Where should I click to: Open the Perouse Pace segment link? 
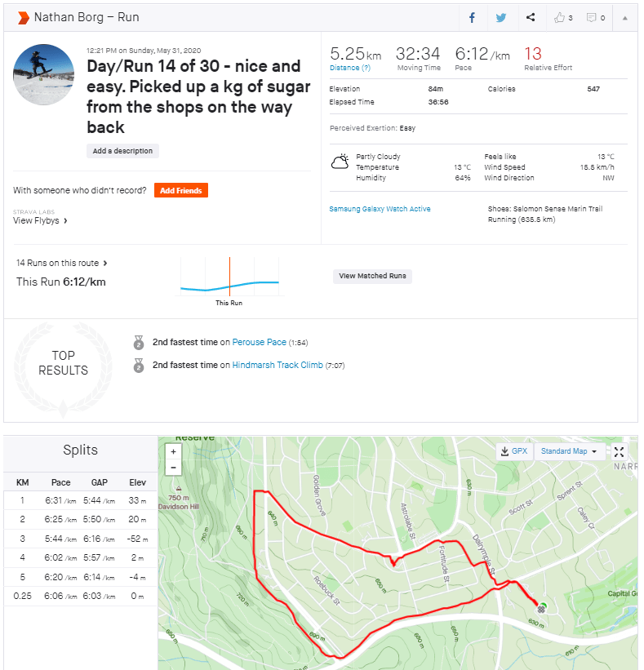click(259, 343)
